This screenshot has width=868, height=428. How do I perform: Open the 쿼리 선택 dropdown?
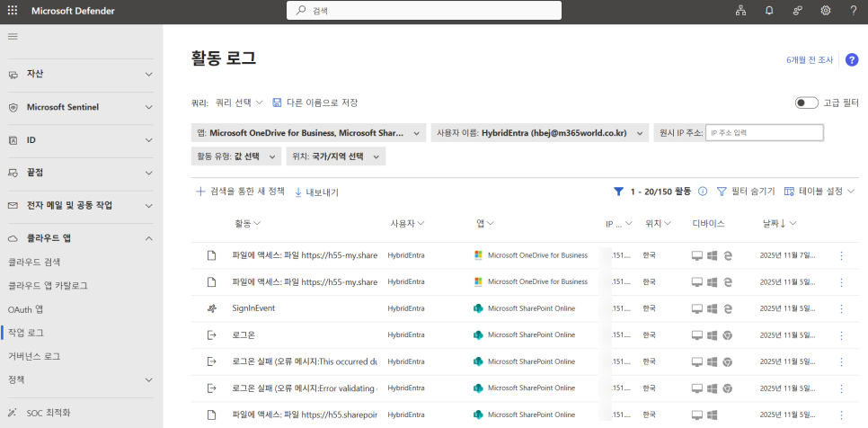click(239, 103)
